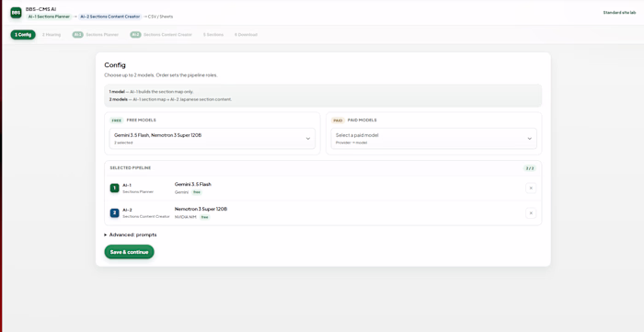This screenshot has height=332, width=644.
Task: Go to the 1 Config step
Action: coord(23,35)
